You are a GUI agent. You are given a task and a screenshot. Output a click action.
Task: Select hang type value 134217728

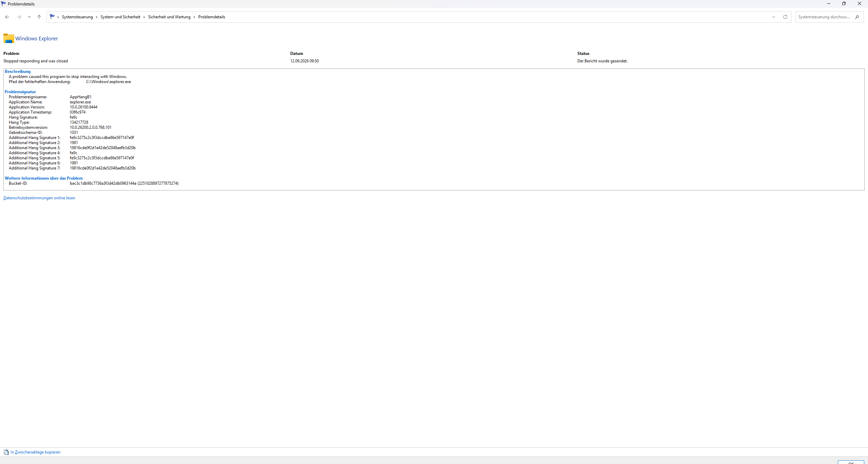79,122
